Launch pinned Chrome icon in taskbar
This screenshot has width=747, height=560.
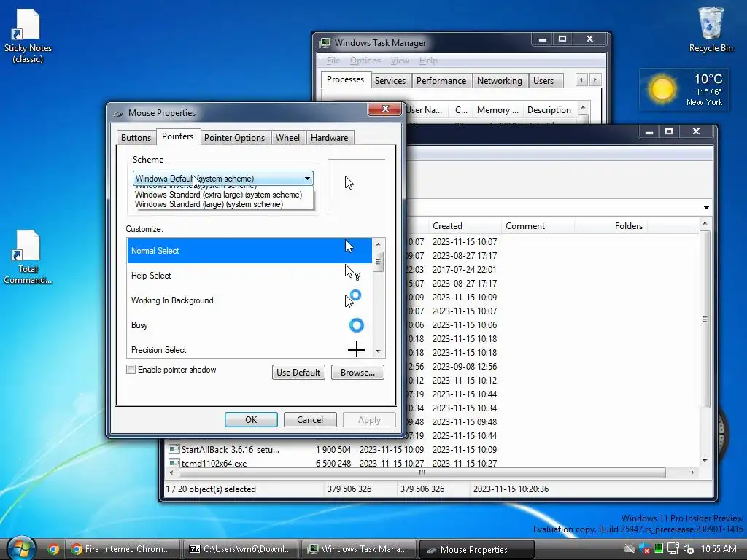tap(53, 549)
